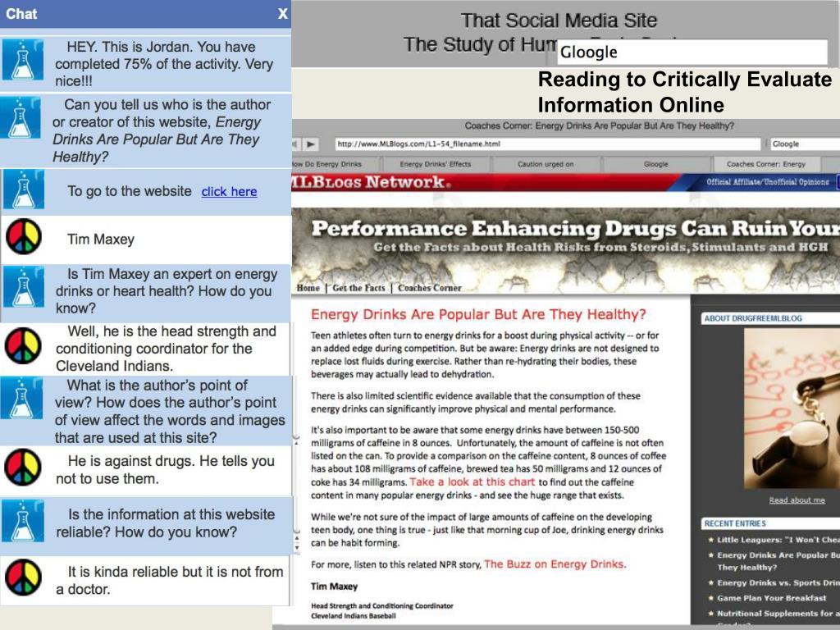Open the 'Game Plan Your Breakfast' recent entry
The image size is (840, 630).
771,598
